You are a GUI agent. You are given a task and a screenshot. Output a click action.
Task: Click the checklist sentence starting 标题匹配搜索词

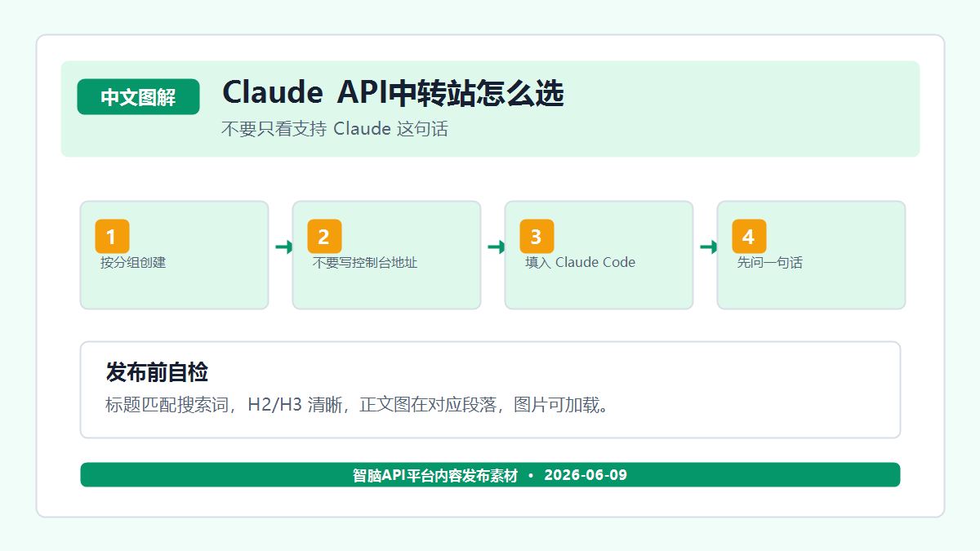pos(358,405)
